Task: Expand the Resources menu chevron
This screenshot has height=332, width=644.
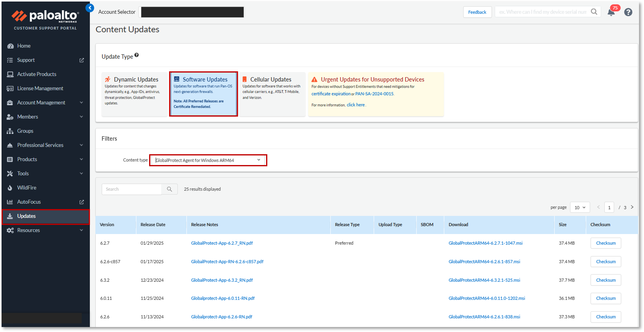Action: pyautogui.click(x=81, y=231)
